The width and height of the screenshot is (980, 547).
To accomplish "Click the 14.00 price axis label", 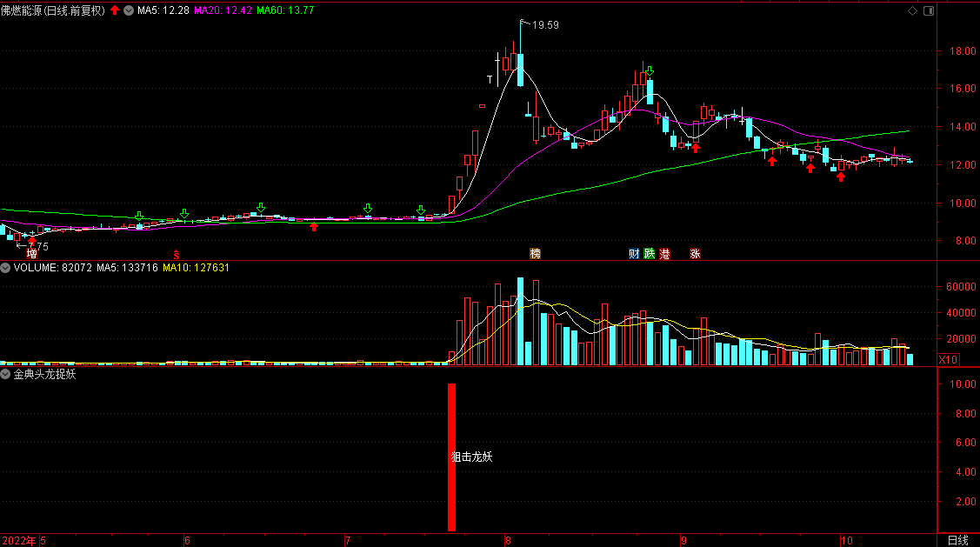I will click(x=963, y=127).
